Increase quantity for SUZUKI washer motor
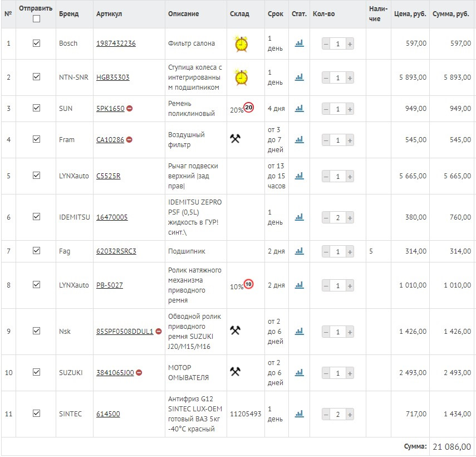Screen dimensions: 476x457 click(350, 373)
